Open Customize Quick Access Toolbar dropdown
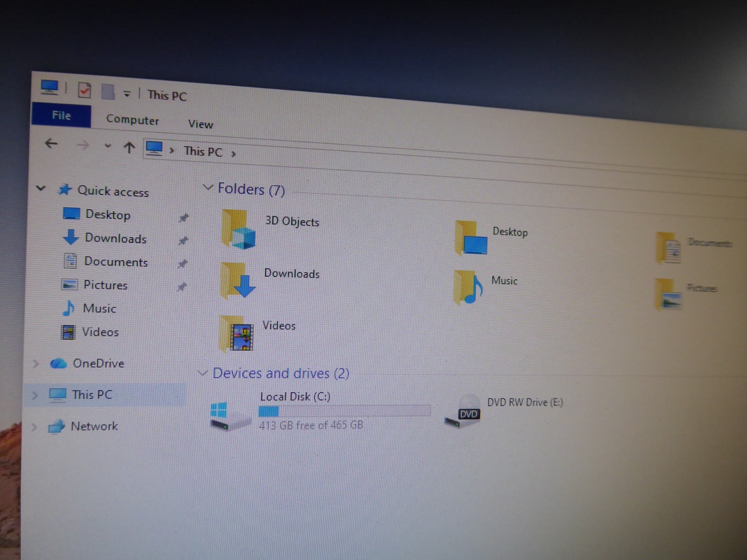Screen dimensions: 747x560 point(127,94)
